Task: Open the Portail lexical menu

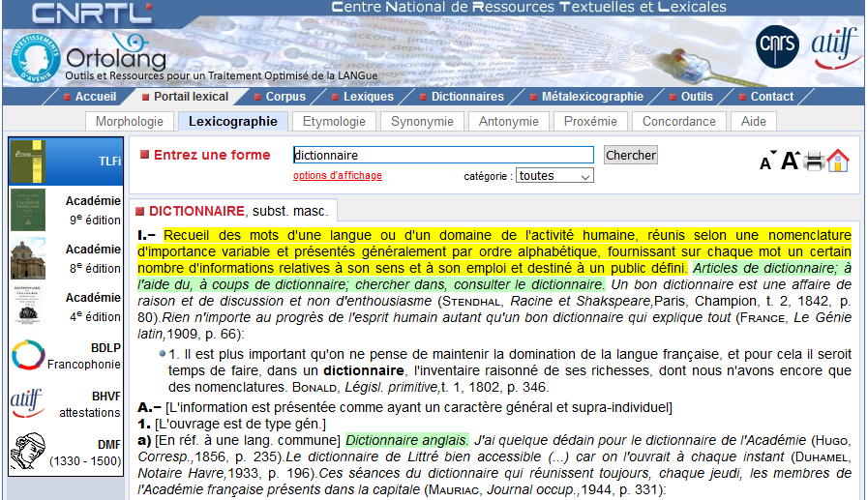Action: (185, 97)
